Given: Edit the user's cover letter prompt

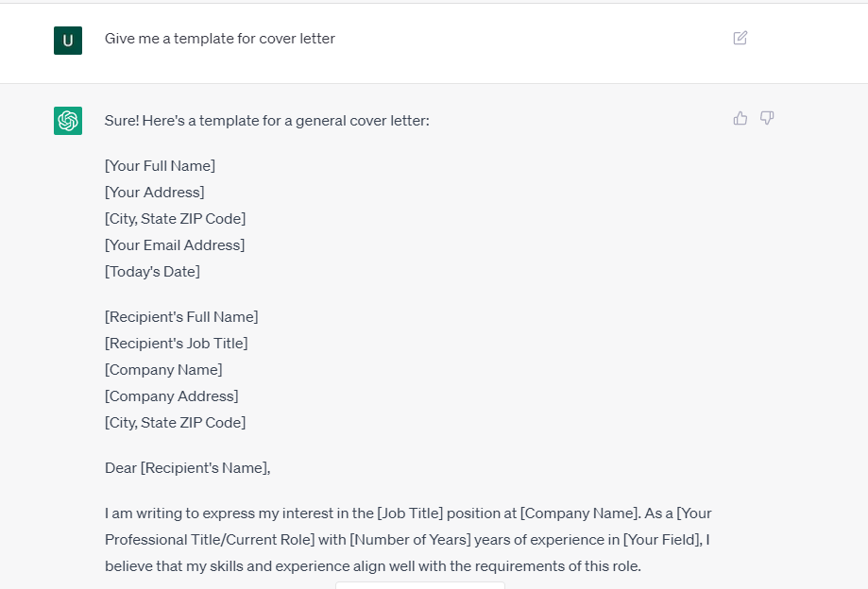Looking at the screenshot, I should (x=740, y=39).
